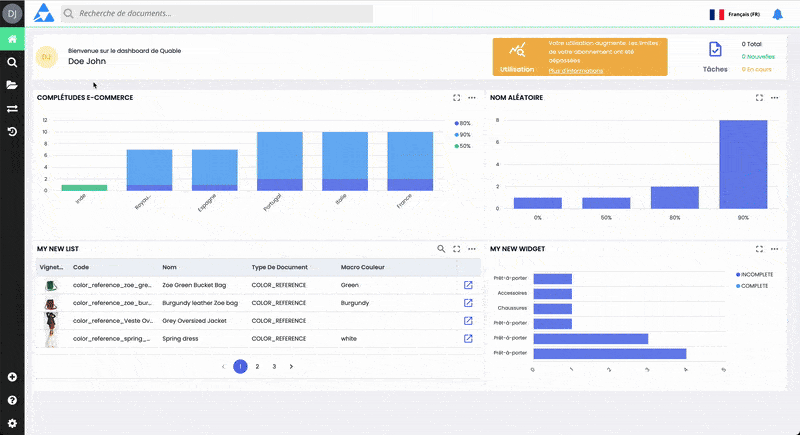Click the Quable logo
The image size is (800, 435).
(x=44, y=13)
